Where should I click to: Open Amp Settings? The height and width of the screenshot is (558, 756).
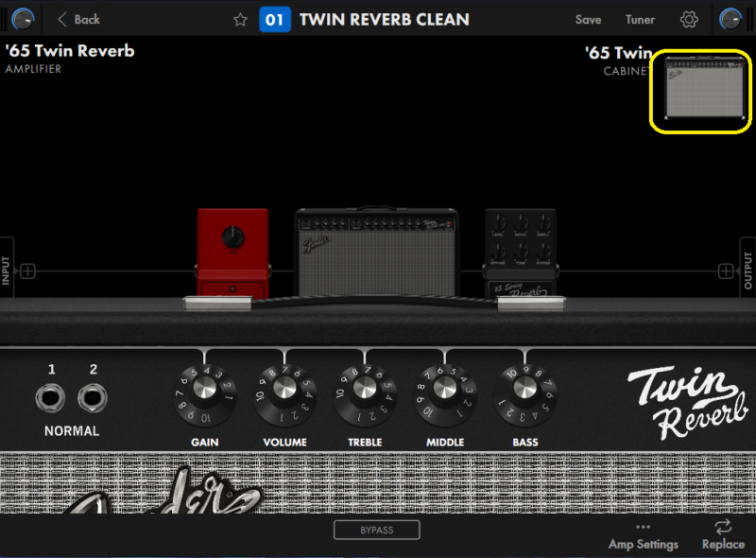tap(643, 535)
